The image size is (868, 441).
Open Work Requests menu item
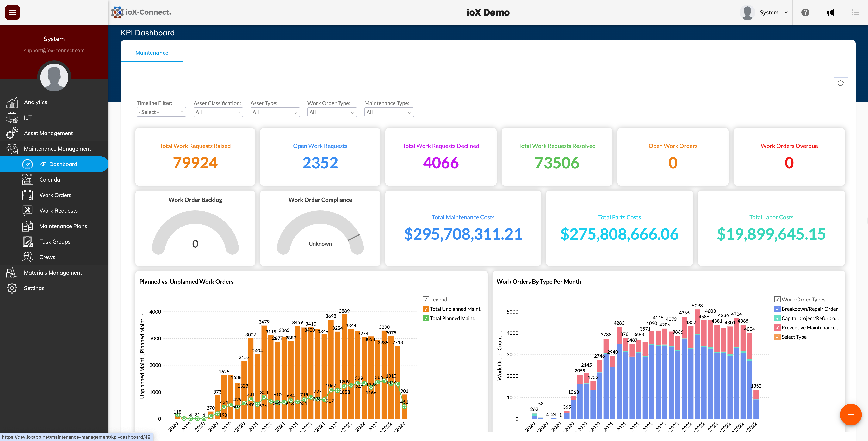pyautogui.click(x=58, y=211)
